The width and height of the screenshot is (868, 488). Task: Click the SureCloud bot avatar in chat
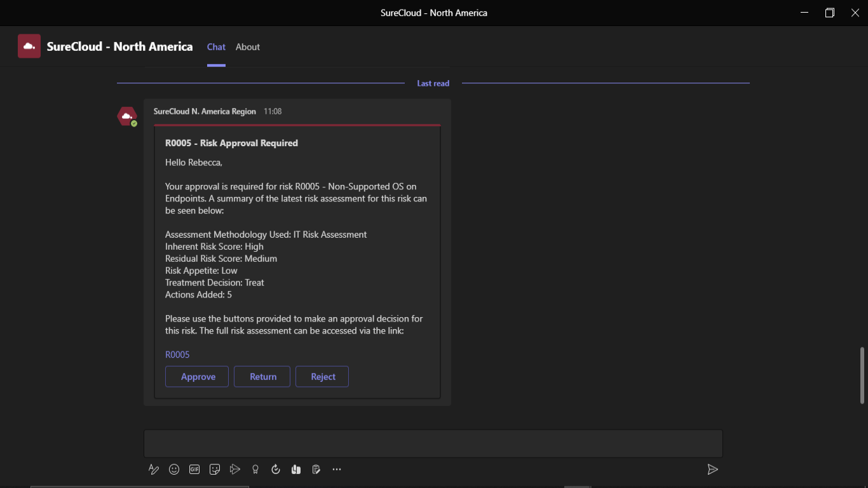(127, 117)
